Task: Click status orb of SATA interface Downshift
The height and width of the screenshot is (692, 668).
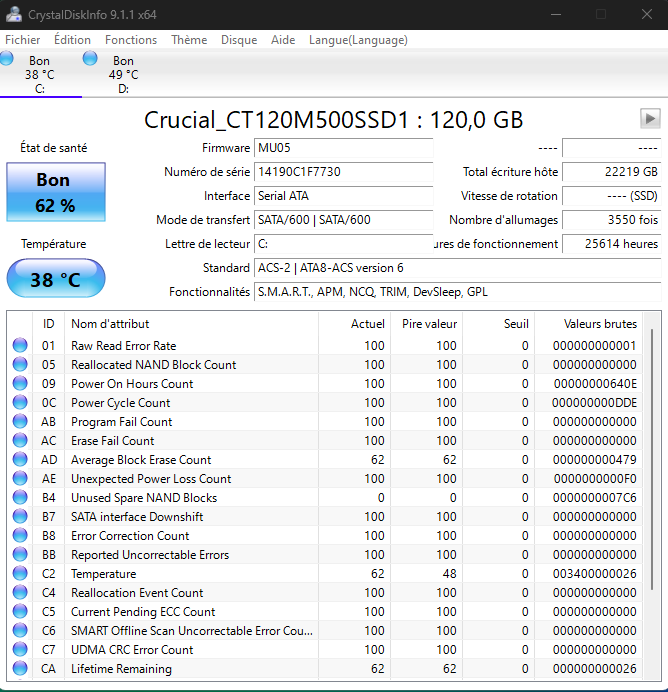Action: click(x=20, y=516)
